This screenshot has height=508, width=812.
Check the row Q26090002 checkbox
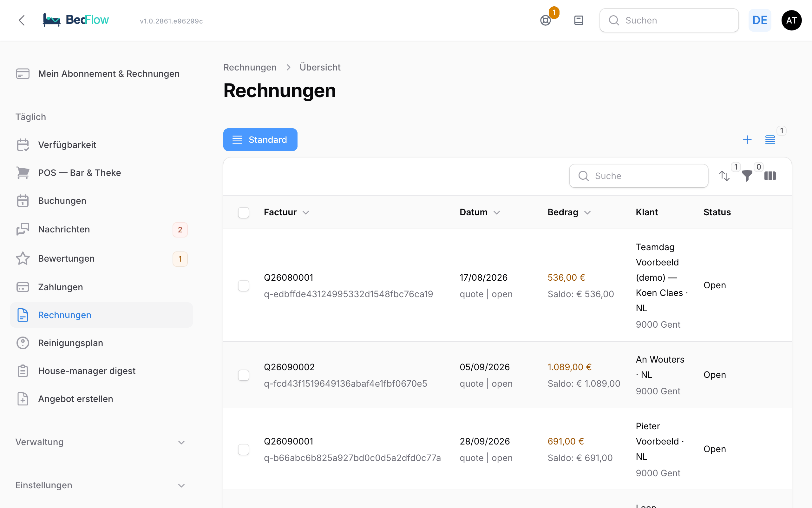[244, 375]
